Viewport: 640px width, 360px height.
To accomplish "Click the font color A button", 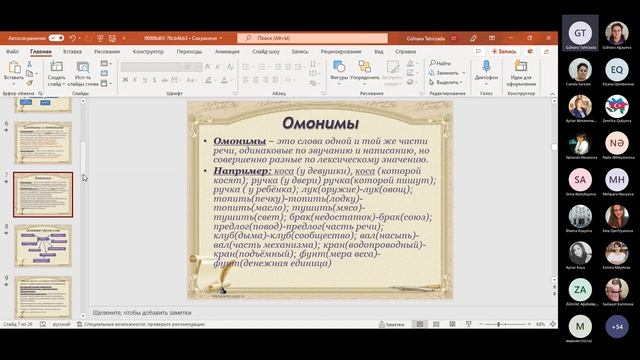I will 224,80.
